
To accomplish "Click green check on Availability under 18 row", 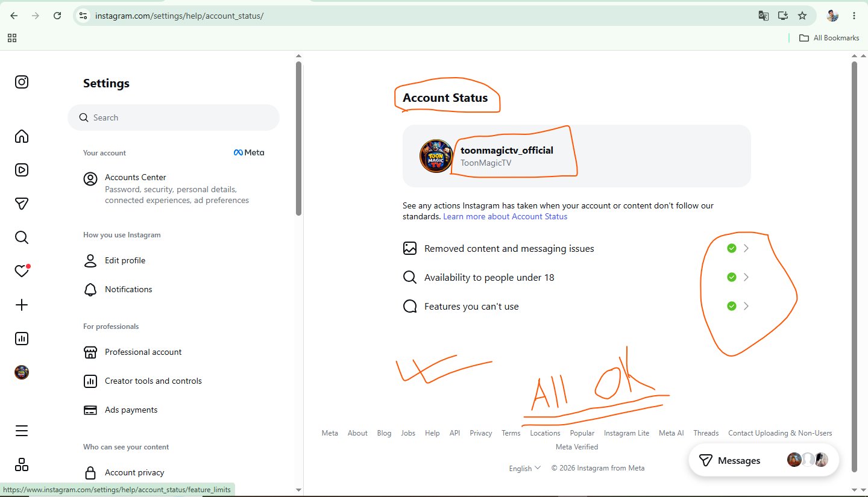I will click(x=732, y=277).
